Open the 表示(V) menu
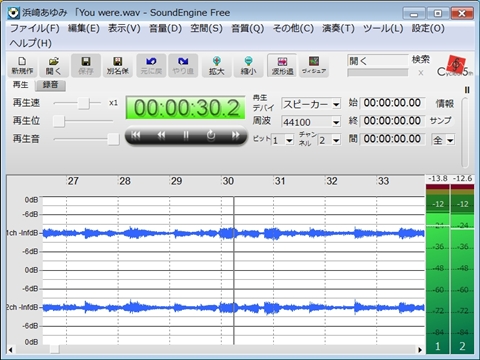This screenshot has width=480, height=360. click(124, 28)
